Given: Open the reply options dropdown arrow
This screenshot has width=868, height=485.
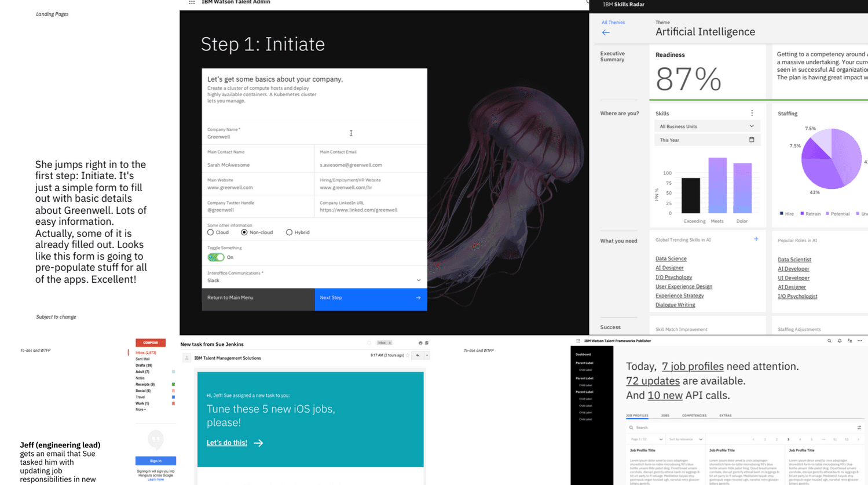Looking at the screenshot, I should [427, 355].
